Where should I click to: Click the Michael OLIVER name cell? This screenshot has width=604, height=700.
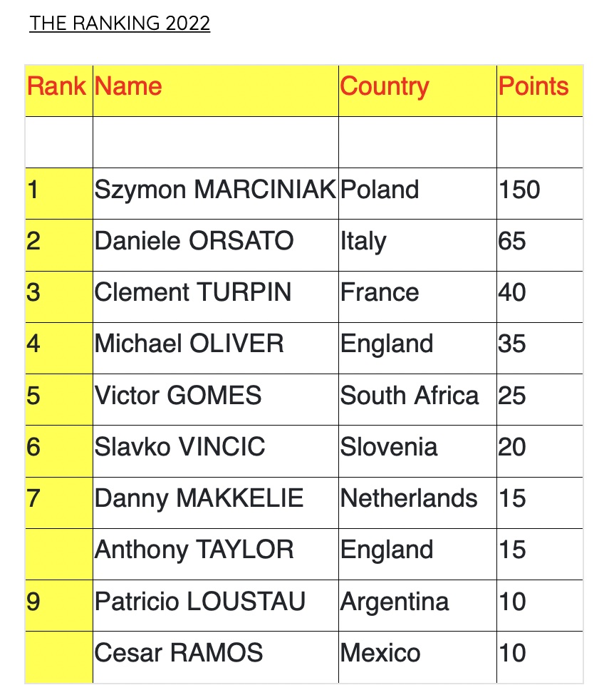(189, 344)
